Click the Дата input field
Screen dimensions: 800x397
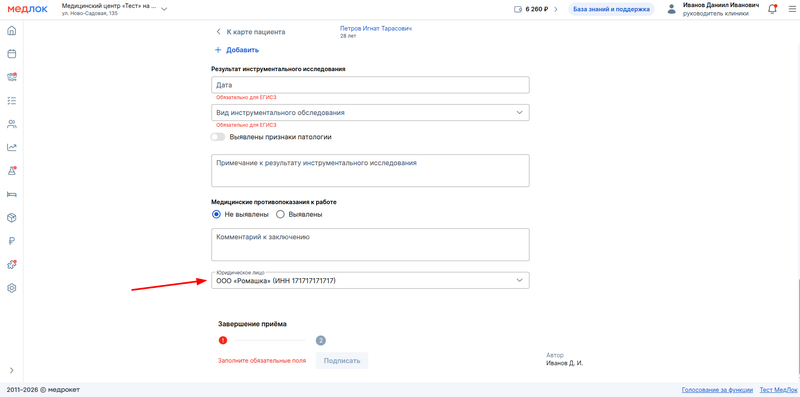click(x=370, y=85)
